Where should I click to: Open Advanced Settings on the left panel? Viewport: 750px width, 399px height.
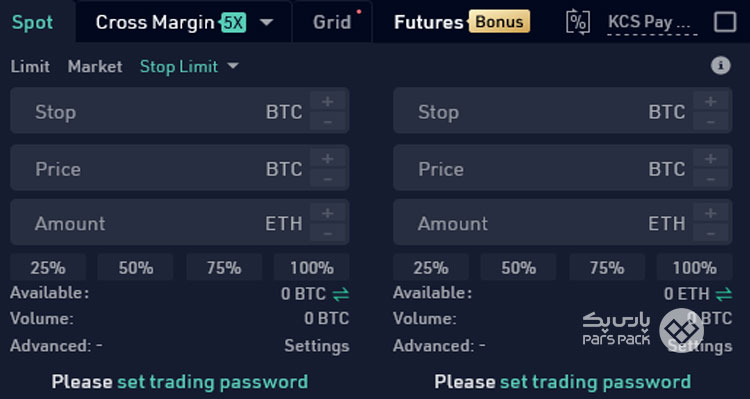317,345
